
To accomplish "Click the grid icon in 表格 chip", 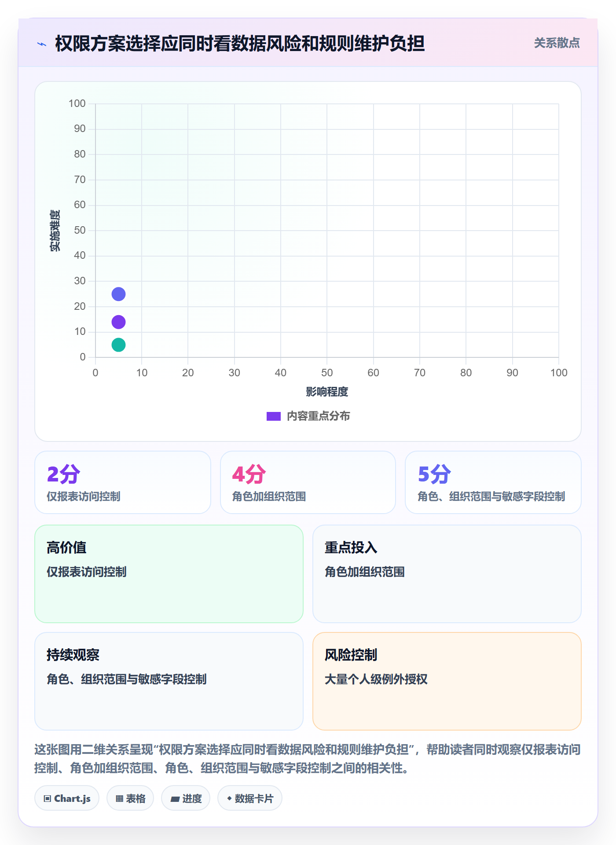I will (x=119, y=799).
